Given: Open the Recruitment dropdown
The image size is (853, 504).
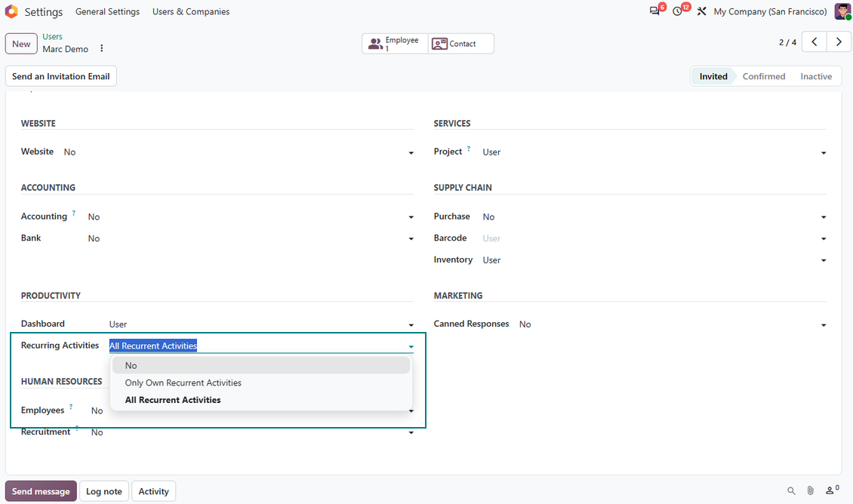Looking at the screenshot, I should 252,432.
